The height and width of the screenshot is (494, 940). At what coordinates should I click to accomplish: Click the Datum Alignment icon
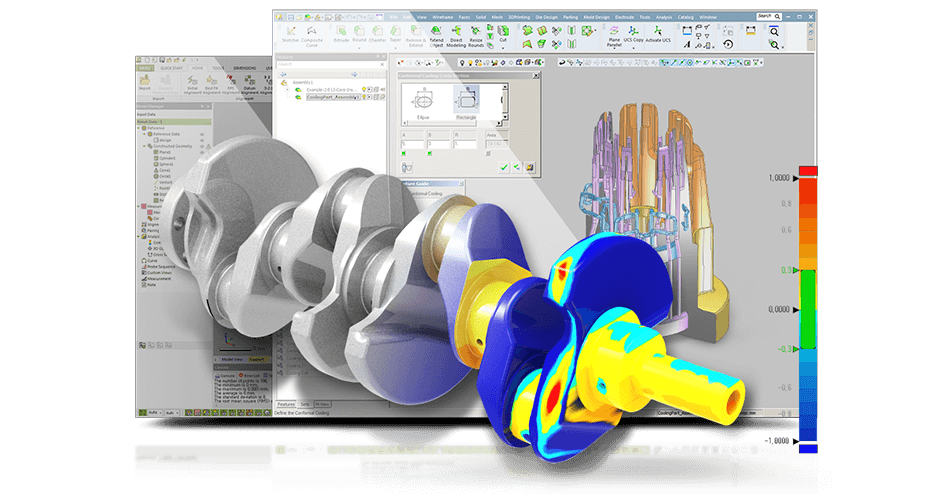click(248, 82)
